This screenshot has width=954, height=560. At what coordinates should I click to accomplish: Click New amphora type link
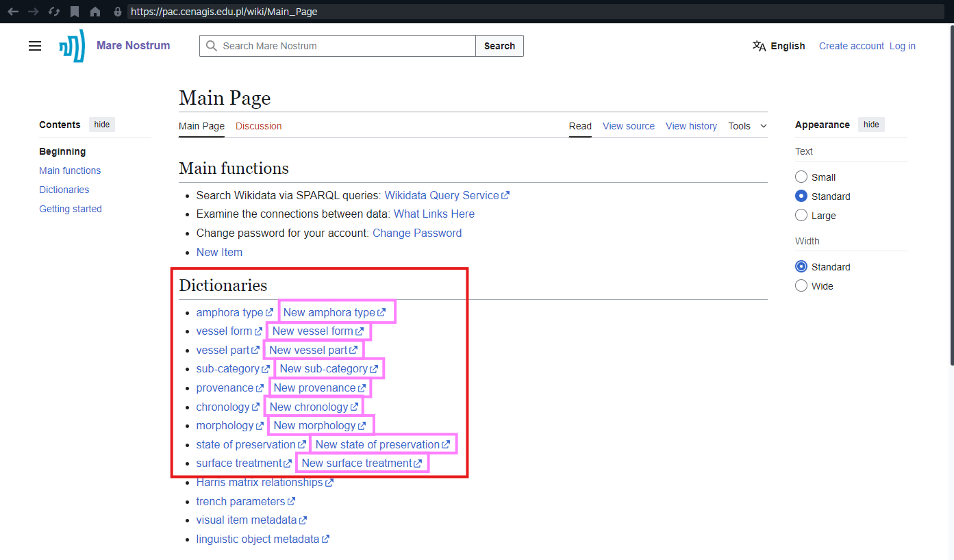[334, 312]
